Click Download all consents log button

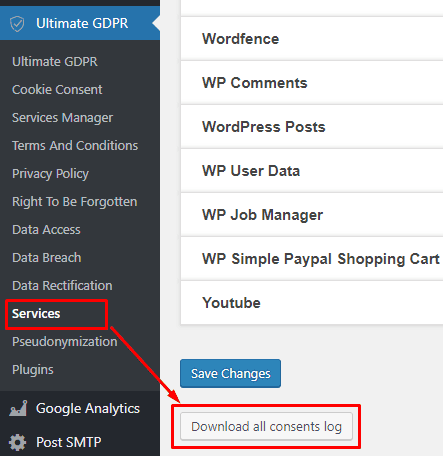(266, 427)
